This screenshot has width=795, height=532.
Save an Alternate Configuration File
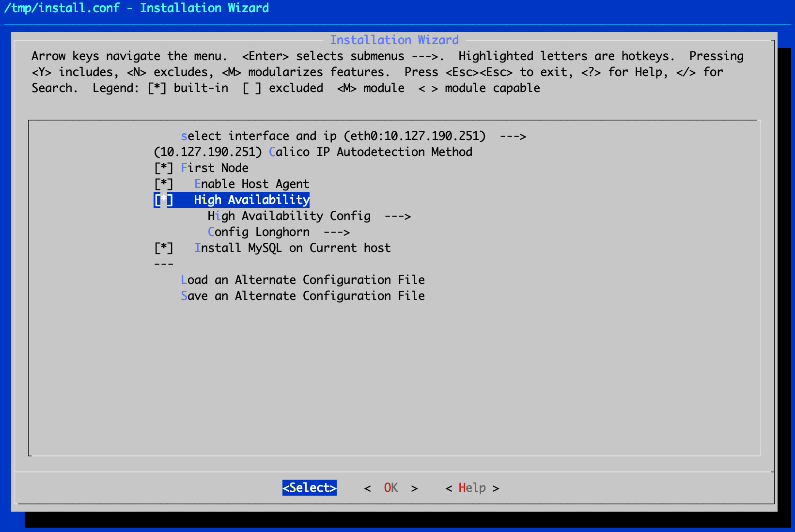[x=303, y=296]
